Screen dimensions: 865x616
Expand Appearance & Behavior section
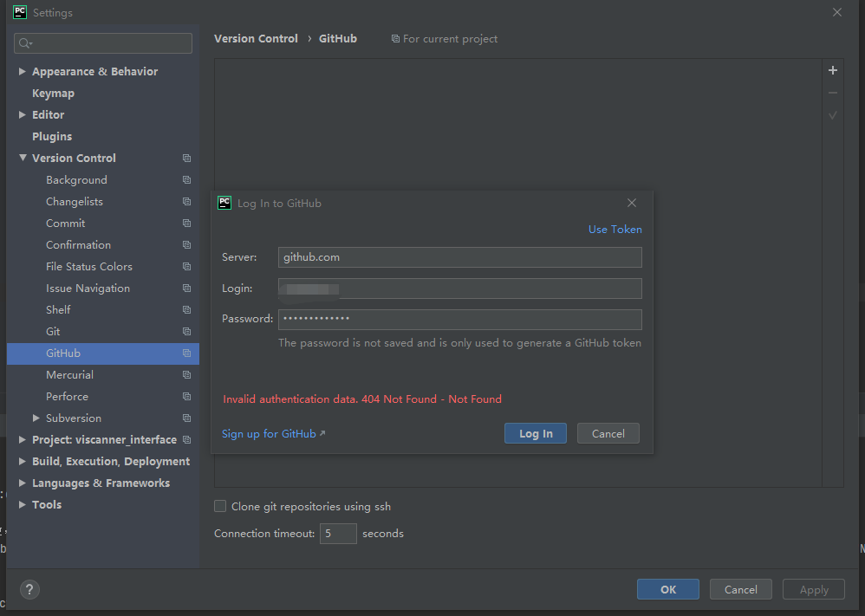[x=22, y=71]
